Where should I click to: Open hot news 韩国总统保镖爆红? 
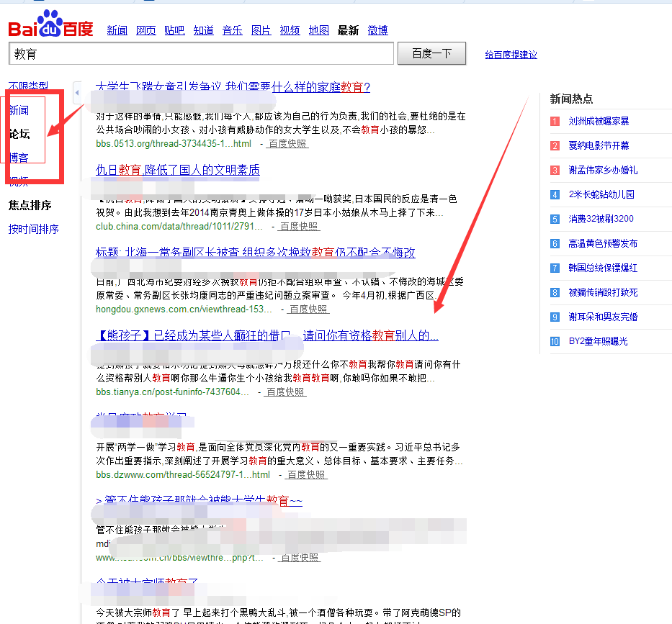click(603, 268)
